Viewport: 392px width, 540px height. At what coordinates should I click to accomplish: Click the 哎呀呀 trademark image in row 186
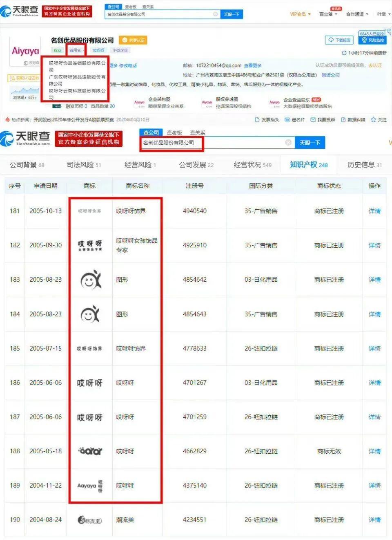pos(90,383)
